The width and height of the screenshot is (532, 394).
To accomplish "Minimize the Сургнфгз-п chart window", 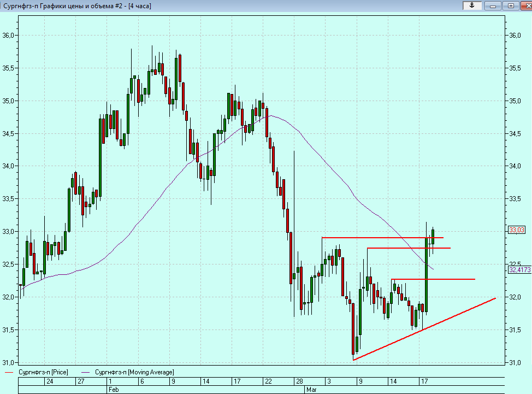I will pos(493,5).
